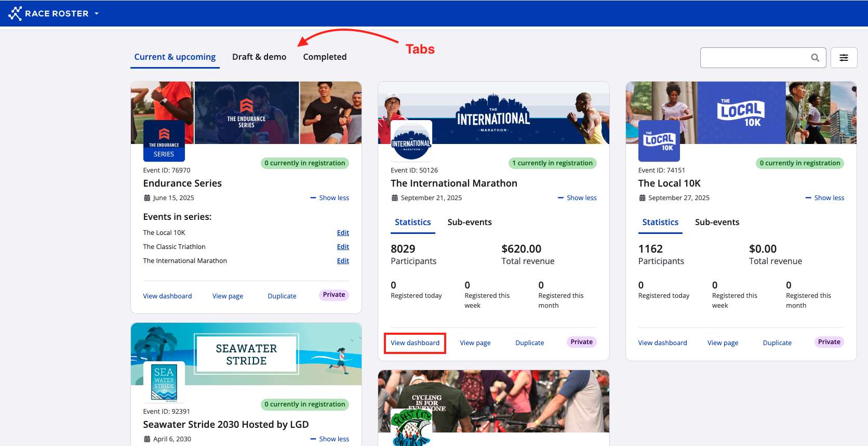Image resolution: width=868 pixels, height=446 pixels.
Task: Click the Seawater Stride logo badge
Action: tap(164, 382)
